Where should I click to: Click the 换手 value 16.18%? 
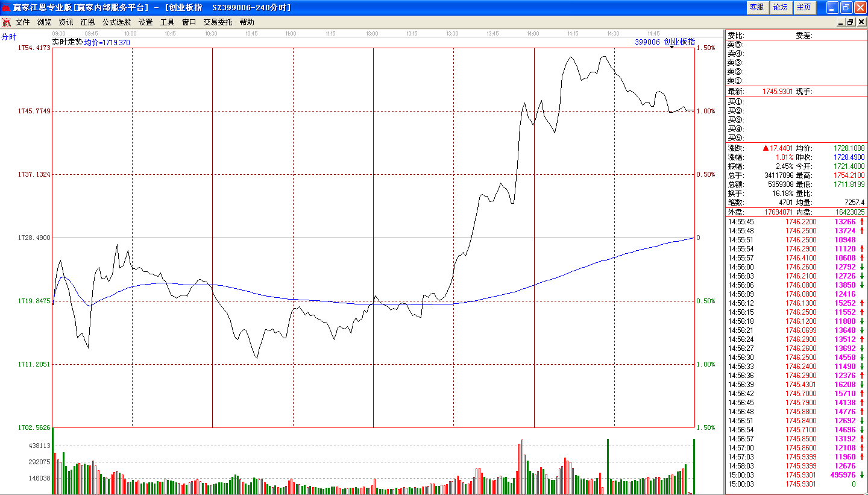pos(783,193)
